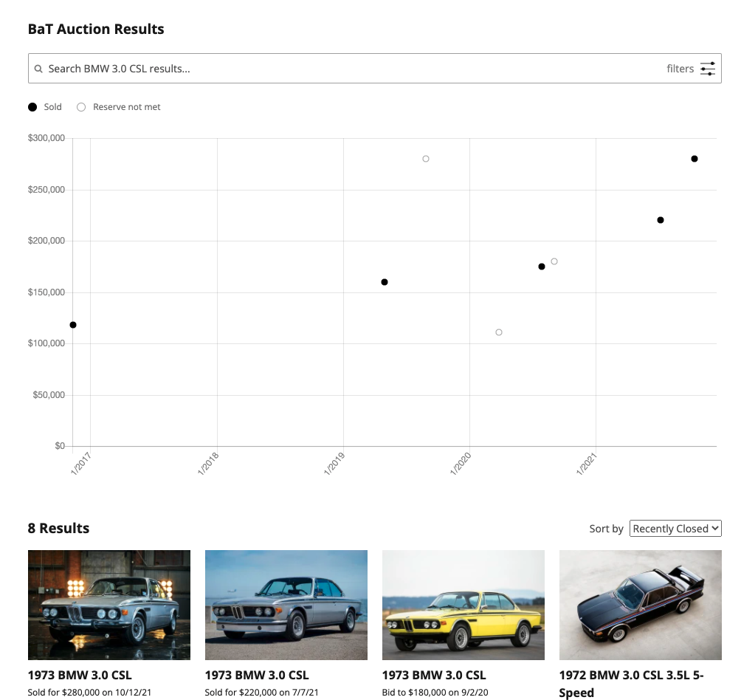The image size is (741, 700).
Task: Open the 1973 BMW 3.0 CSL title sold for $220,000
Action: click(257, 675)
